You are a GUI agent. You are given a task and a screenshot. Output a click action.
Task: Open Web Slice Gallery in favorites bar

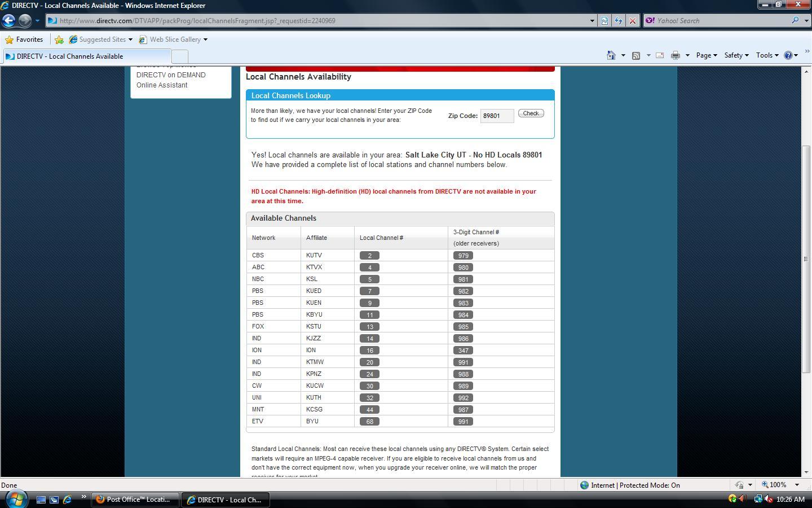pos(173,40)
